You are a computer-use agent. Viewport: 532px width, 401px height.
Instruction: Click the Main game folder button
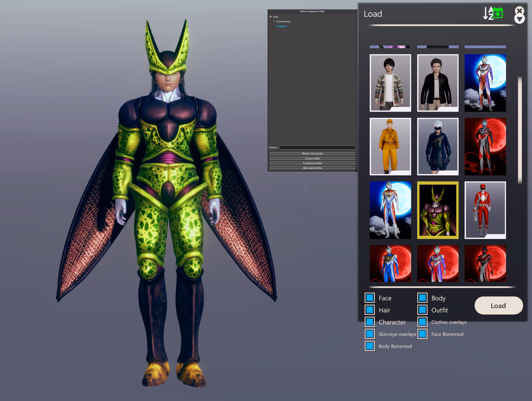point(312,168)
